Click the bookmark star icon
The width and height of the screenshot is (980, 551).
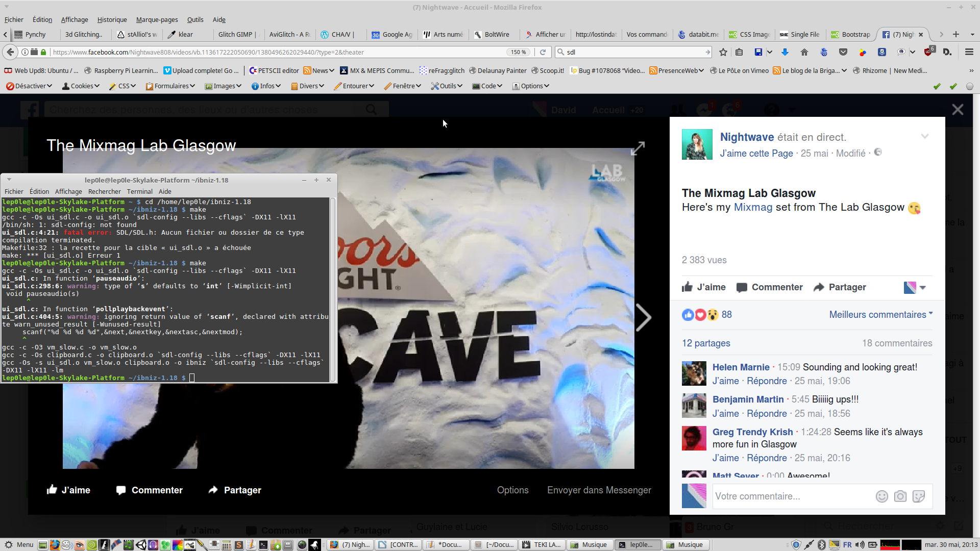click(723, 52)
